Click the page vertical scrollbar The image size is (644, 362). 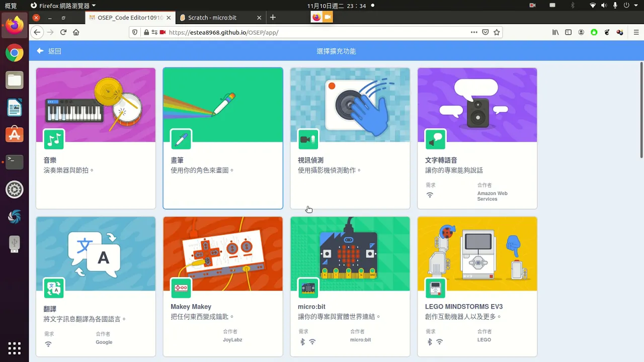point(641,110)
